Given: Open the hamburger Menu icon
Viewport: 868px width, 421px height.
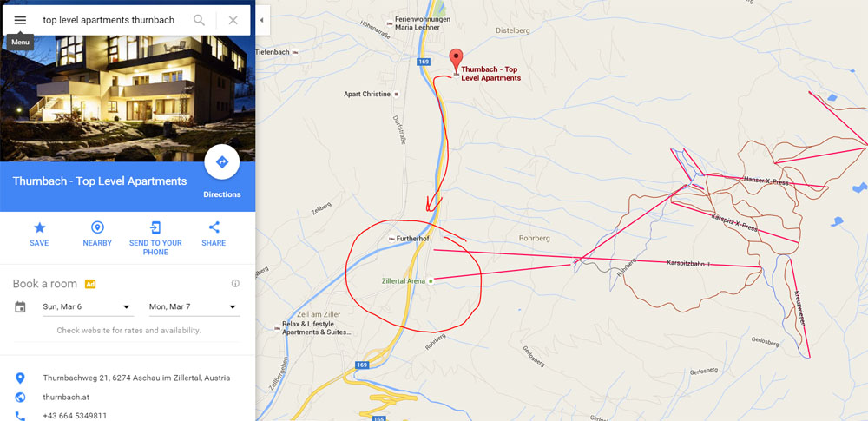Looking at the screenshot, I should point(20,20).
